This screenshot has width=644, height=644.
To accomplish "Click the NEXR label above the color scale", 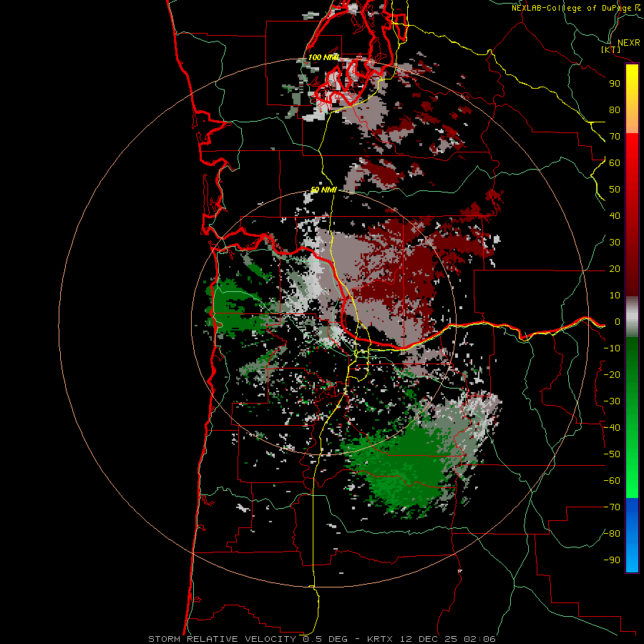I will 628,43.
